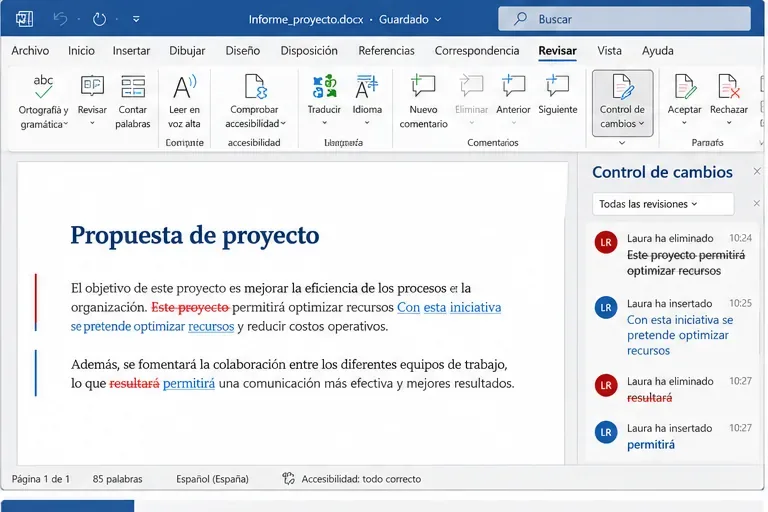
Task: Click '85 palabras' word count
Action: [x=118, y=479]
